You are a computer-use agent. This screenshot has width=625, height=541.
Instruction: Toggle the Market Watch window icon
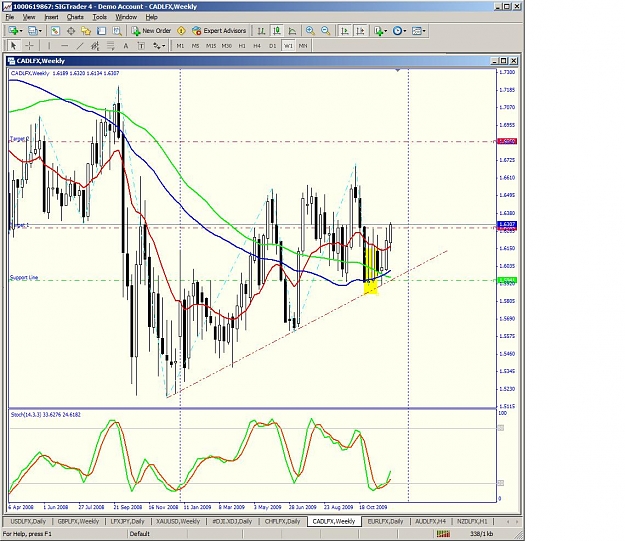(x=55, y=31)
